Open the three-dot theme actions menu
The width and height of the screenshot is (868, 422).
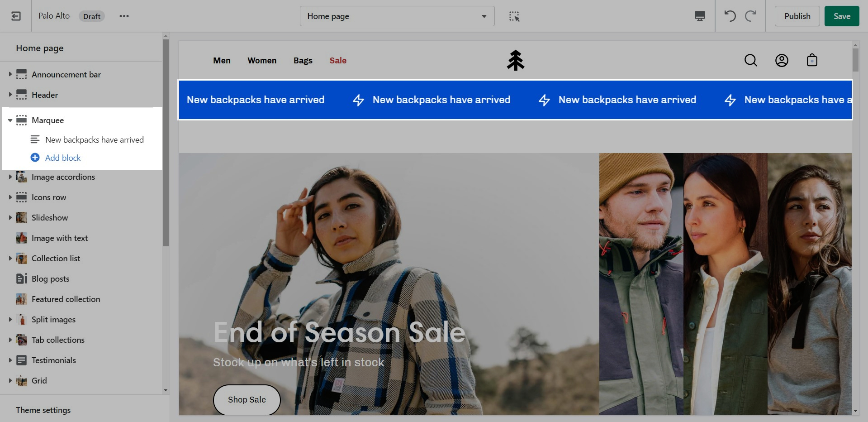point(124,16)
